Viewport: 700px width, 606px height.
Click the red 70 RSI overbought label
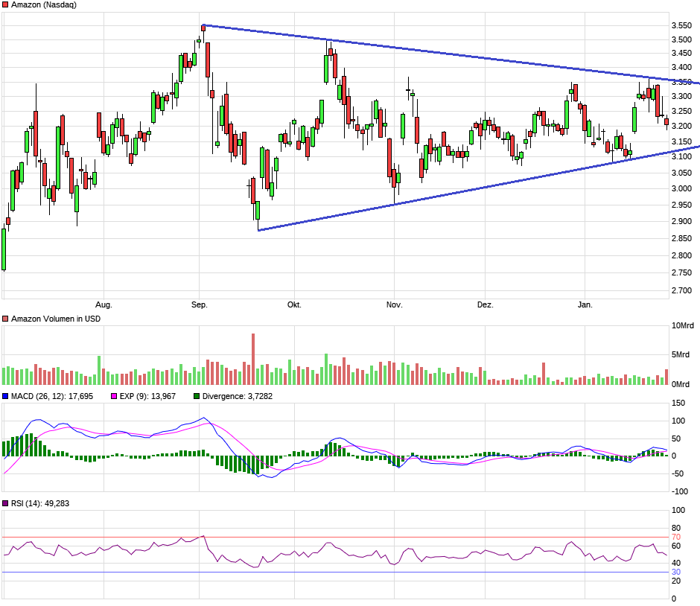click(676, 538)
